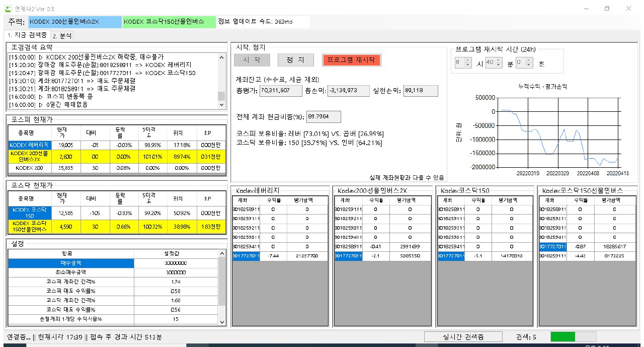Image resolution: width=644 pixels, height=347 pixels.
Task: Switch to the '1. 지금 검색중' tab
Action: (27, 35)
